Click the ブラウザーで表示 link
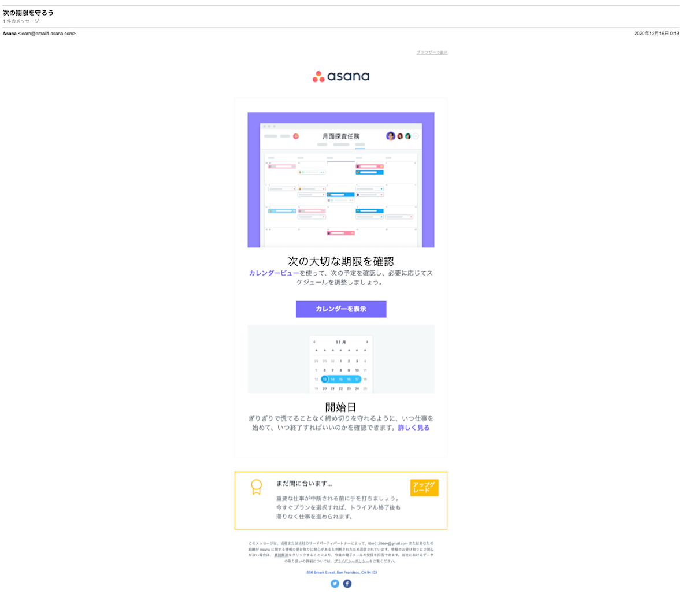682x616 pixels. point(432,53)
